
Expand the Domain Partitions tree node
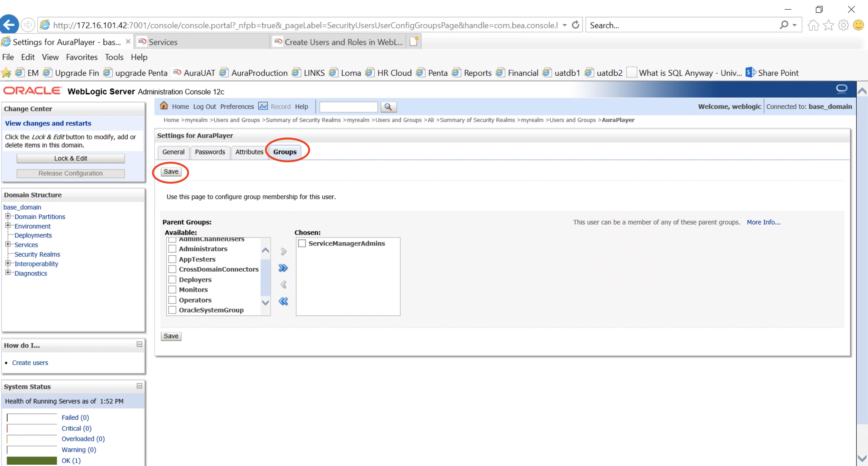[8, 216]
